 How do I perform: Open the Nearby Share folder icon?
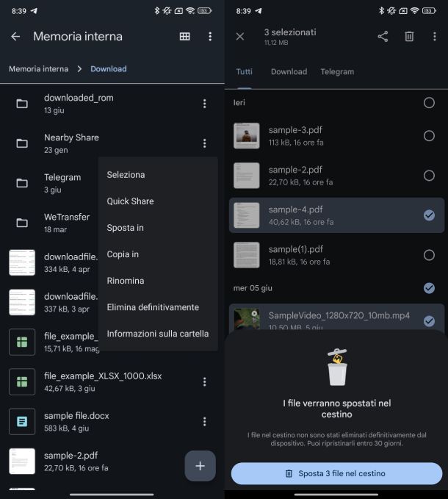point(22,143)
